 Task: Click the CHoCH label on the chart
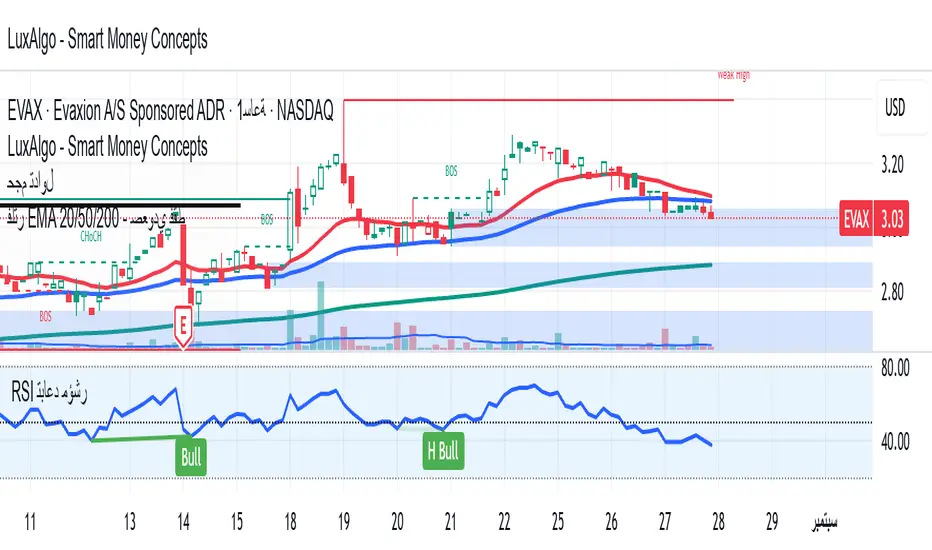click(91, 237)
